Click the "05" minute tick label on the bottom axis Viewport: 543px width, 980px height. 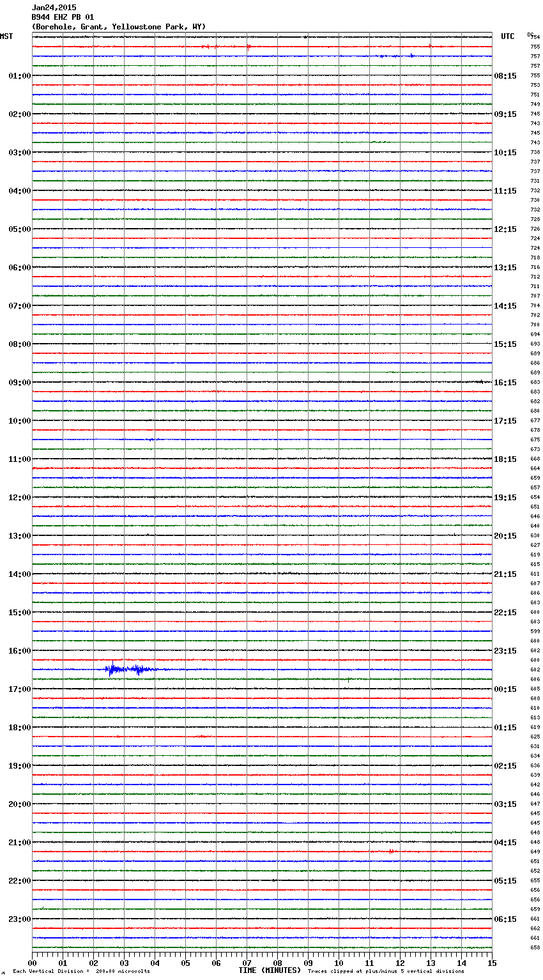pos(185,963)
